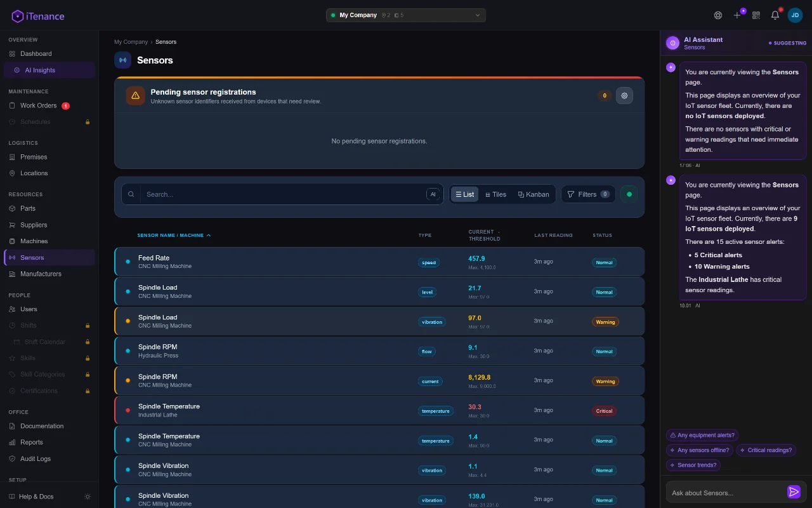812x508 pixels.
Task: Expand the My Company selector dropdown
Action: pos(406,15)
